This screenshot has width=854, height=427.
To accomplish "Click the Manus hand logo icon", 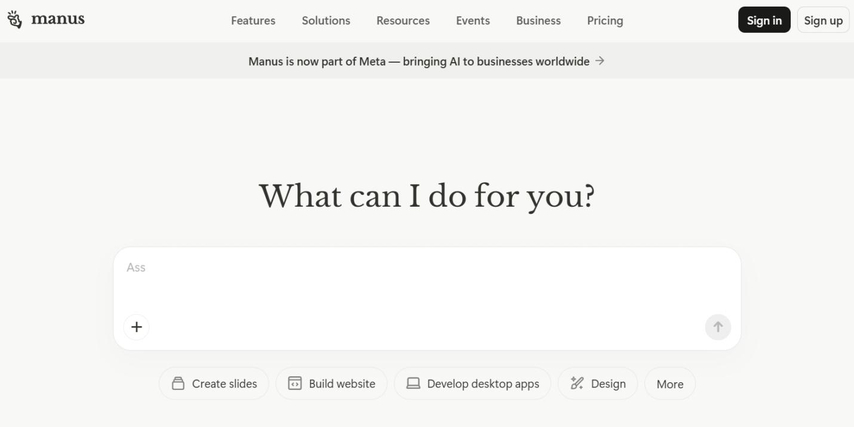I will tap(15, 20).
